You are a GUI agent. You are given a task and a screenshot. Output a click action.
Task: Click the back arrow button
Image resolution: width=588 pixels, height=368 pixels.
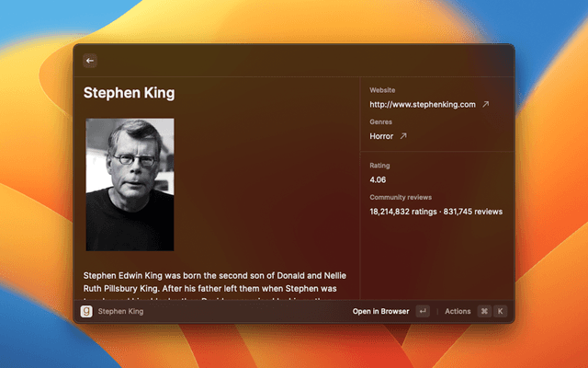90,61
